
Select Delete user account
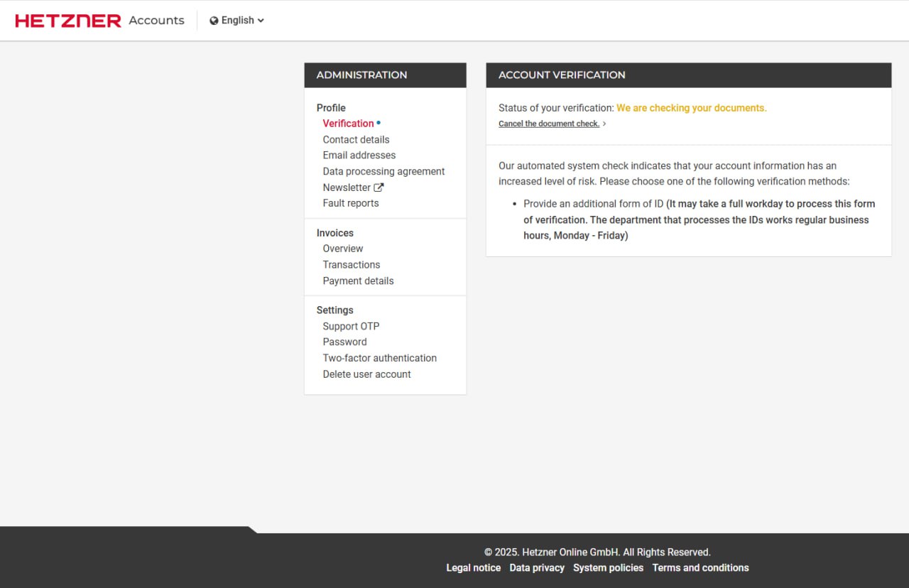point(366,374)
